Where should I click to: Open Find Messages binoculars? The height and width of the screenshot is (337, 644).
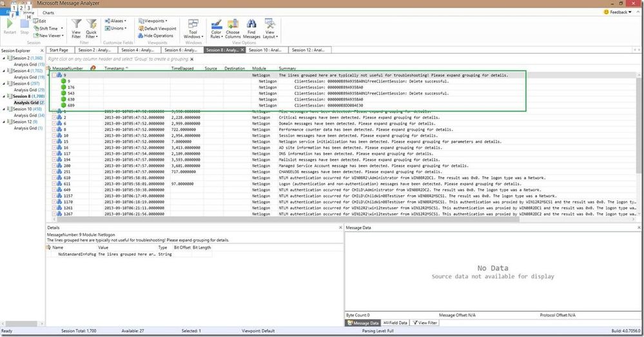[x=251, y=28]
